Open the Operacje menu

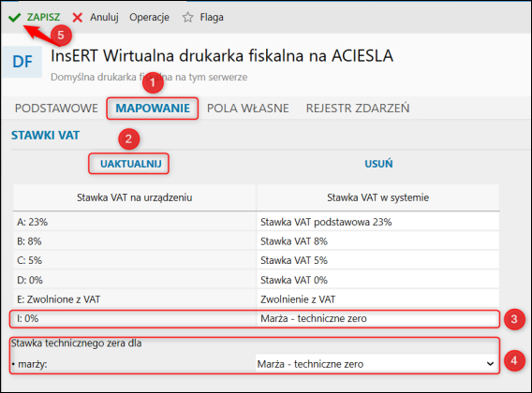[149, 17]
